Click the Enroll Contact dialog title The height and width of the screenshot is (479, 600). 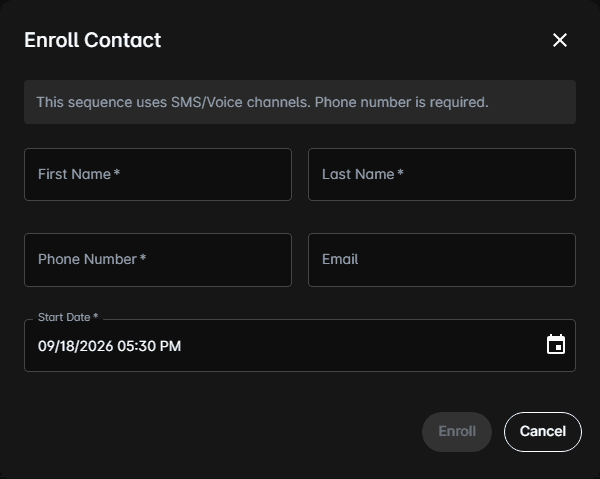click(93, 40)
